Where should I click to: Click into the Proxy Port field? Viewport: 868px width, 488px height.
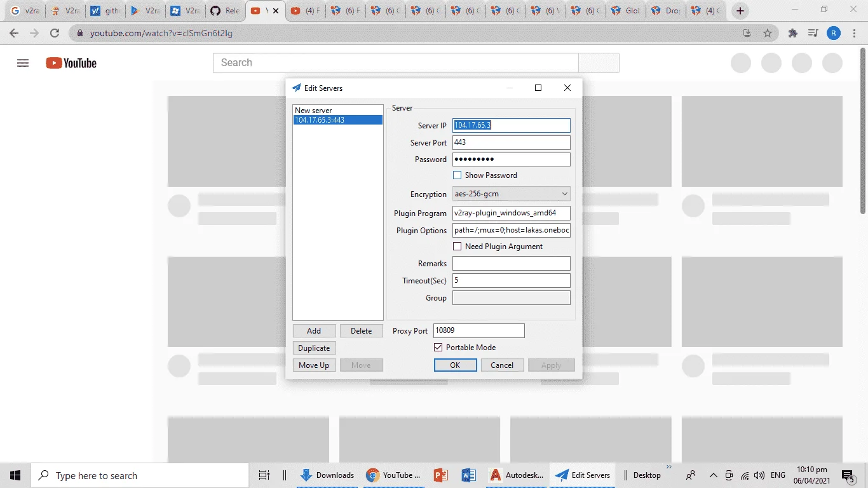point(479,330)
